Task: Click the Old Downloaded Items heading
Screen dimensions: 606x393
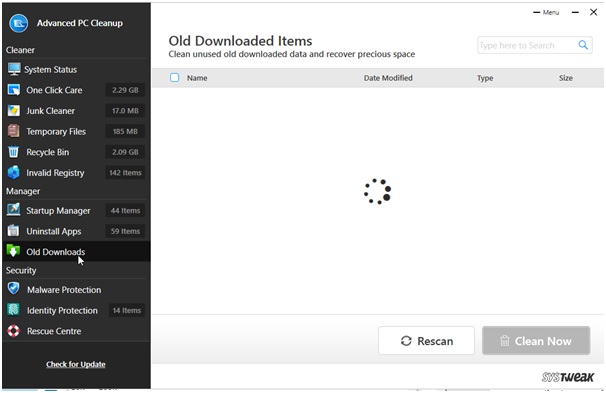Action: pyautogui.click(x=240, y=41)
